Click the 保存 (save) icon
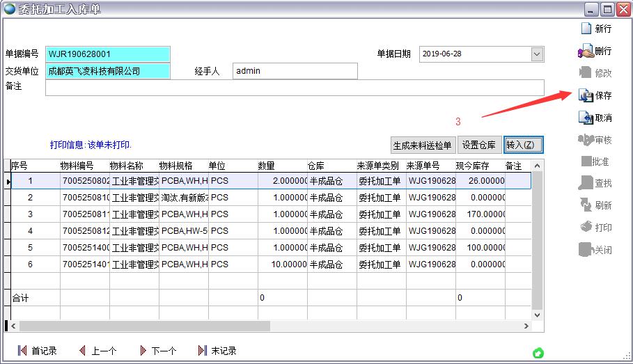633x364 pixels. click(586, 95)
